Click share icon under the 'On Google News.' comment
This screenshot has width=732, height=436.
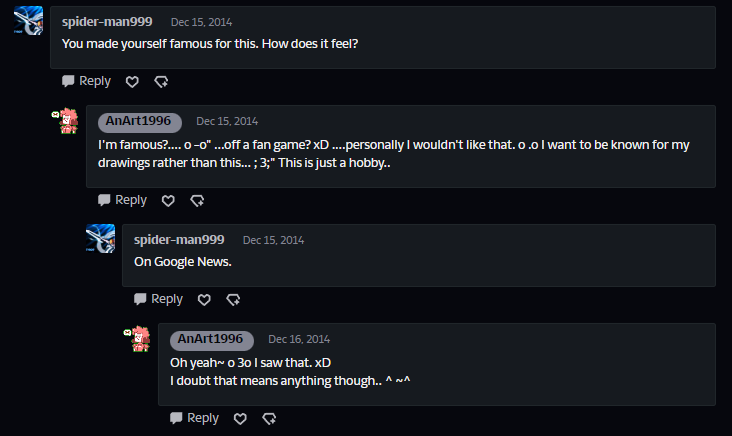(233, 300)
